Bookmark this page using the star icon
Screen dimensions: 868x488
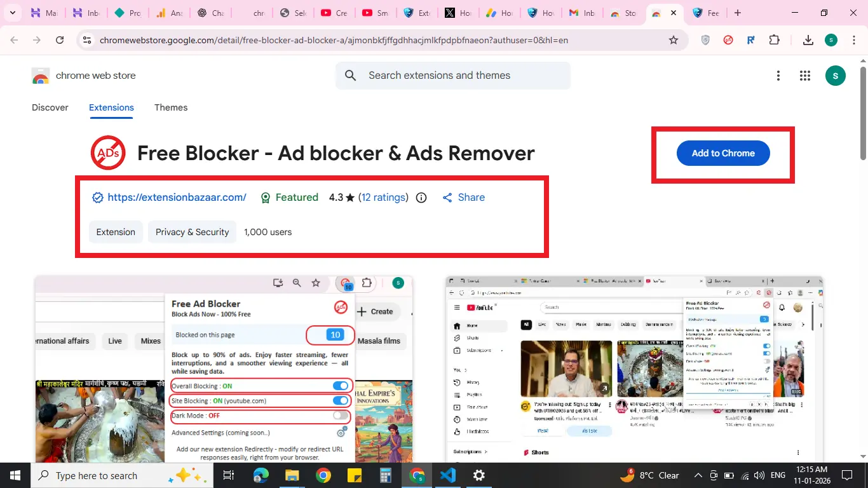673,39
